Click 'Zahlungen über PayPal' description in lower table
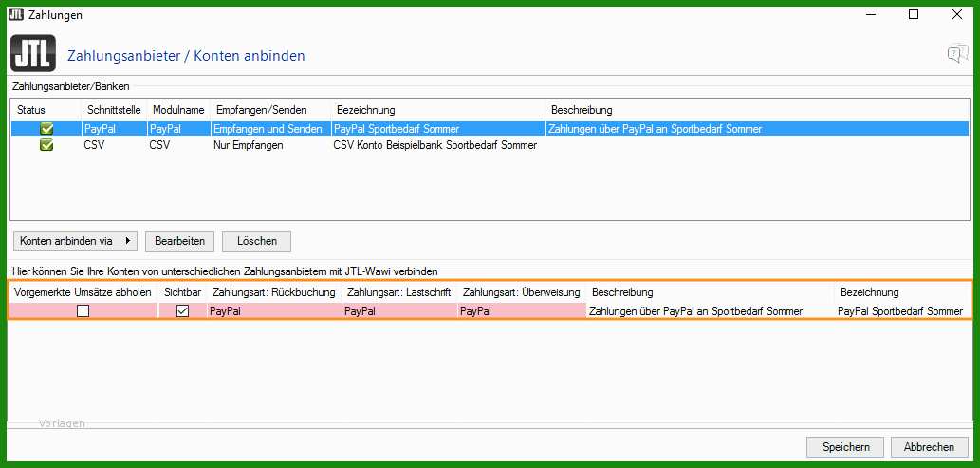This screenshot has height=468, width=980. click(695, 311)
